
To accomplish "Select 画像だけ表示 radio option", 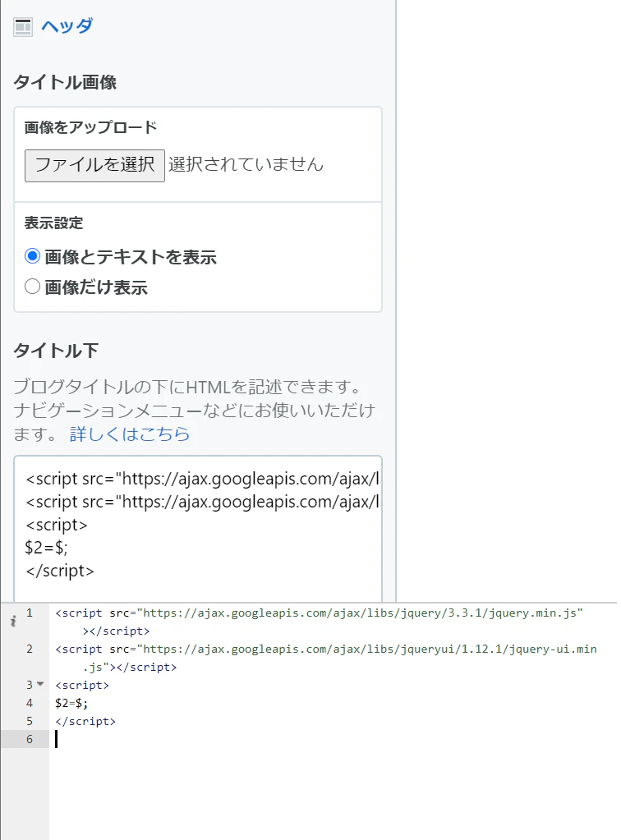I will tap(33, 287).
